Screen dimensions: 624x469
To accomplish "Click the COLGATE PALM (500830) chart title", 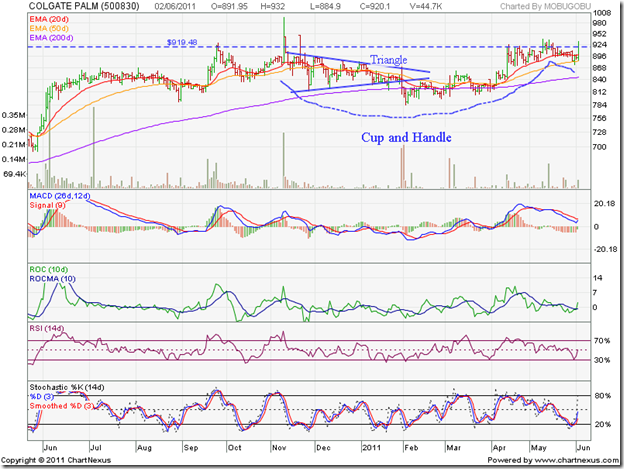I will pyautogui.click(x=84, y=6).
